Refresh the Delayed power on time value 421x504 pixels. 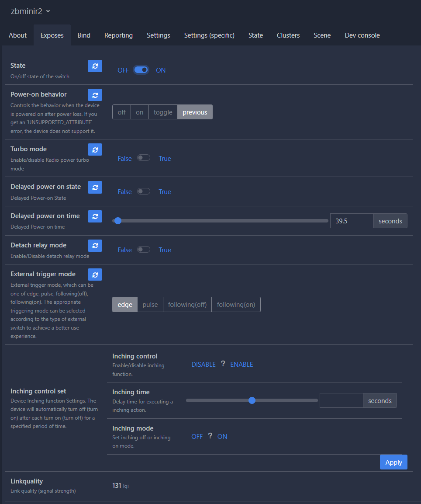pyautogui.click(x=95, y=216)
